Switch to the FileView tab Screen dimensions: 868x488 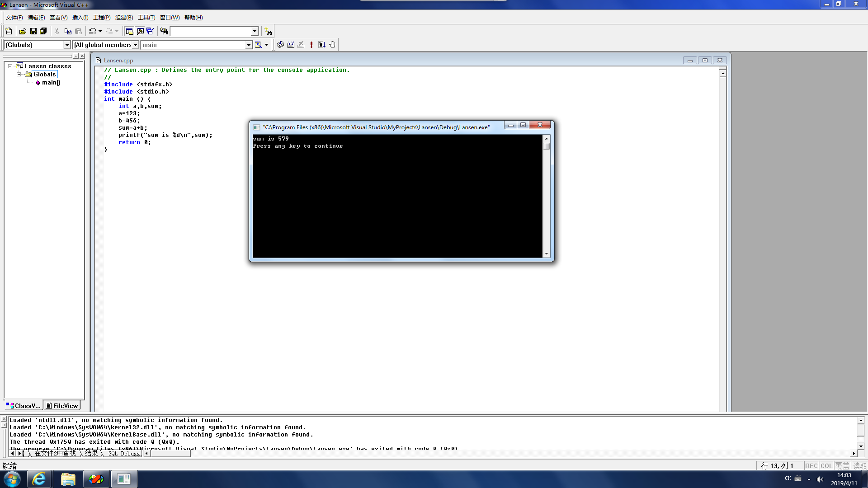62,406
